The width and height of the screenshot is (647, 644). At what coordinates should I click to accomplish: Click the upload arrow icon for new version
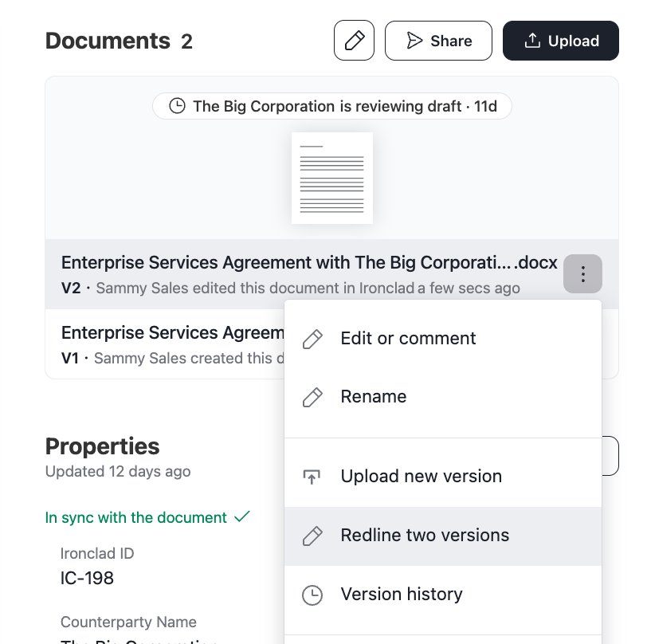coord(312,477)
